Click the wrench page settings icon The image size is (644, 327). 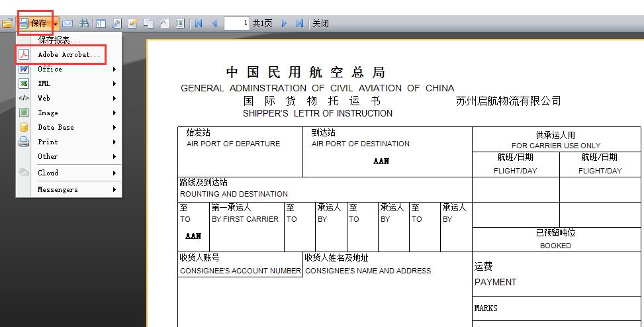(x=117, y=23)
